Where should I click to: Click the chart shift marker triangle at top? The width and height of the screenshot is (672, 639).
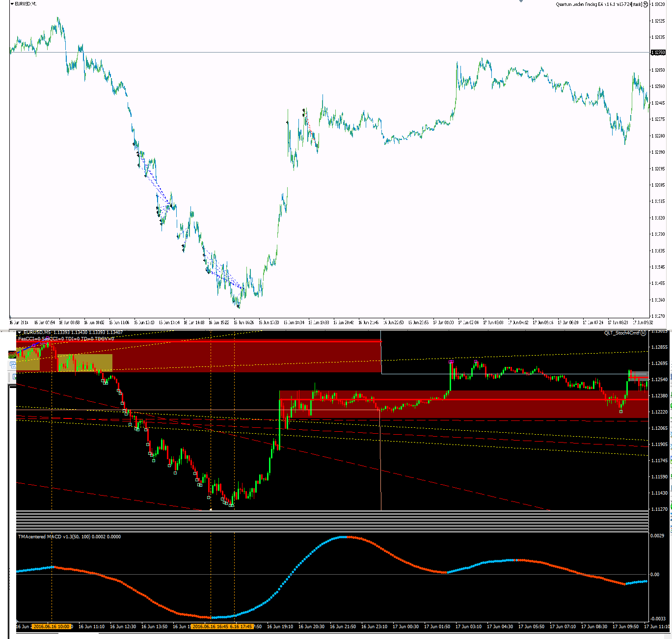coord(521,1)
